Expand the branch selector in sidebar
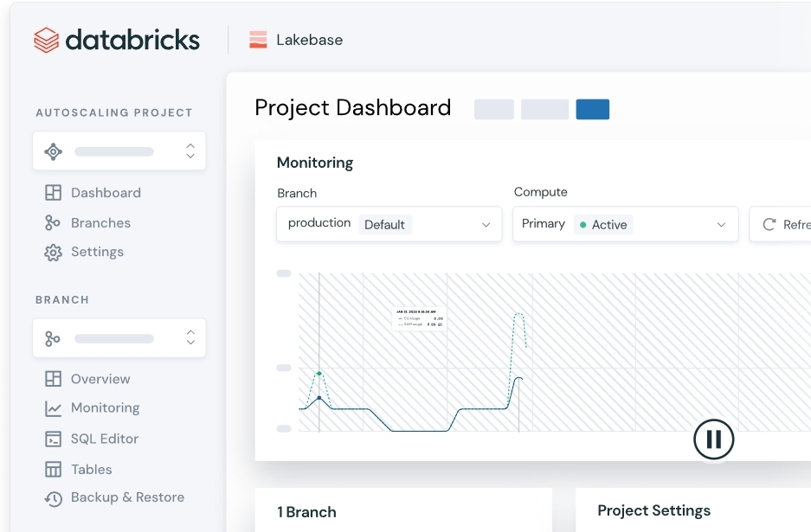Image resolution: width=811 pixels, height=532 pixels. click(x=119, y=338)
